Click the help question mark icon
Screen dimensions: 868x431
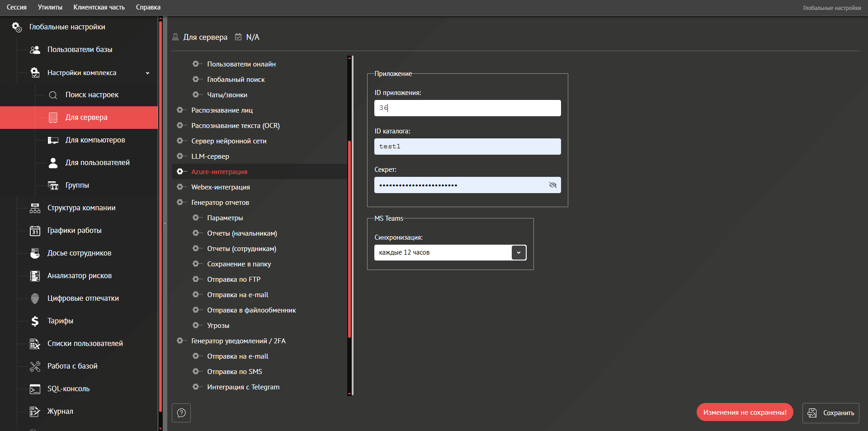[181, 413]
